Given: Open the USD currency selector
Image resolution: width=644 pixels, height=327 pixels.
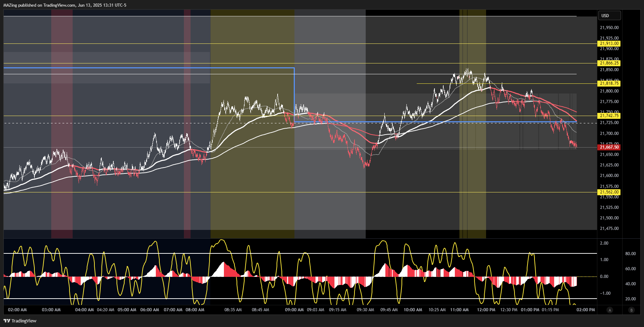Looking at the screenshot, I should point(609,15).
